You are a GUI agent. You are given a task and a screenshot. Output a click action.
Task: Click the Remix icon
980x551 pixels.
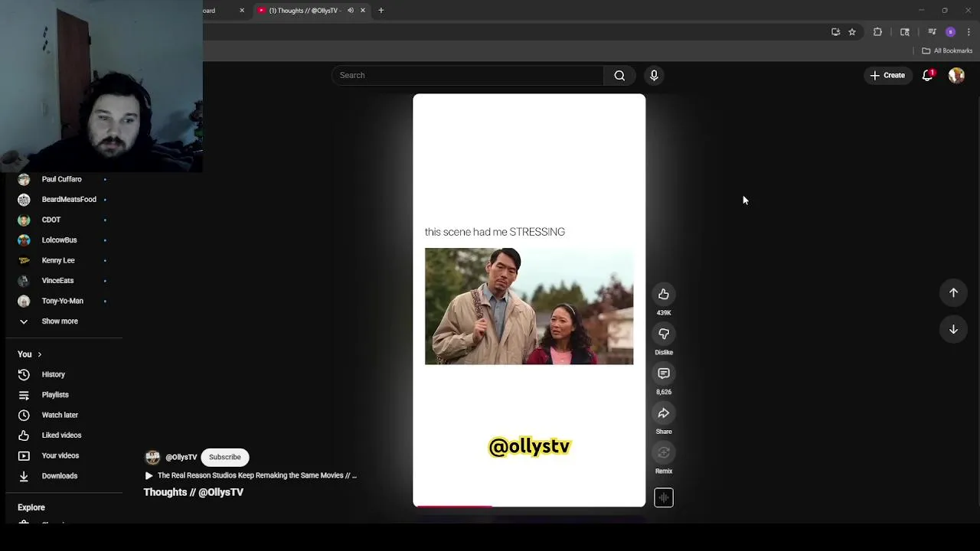click(664, 453)
